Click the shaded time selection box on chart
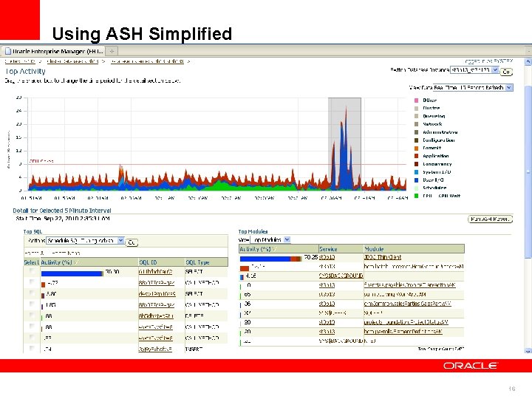The height and width of the screenshot is (399, 532). click(344, 144)
